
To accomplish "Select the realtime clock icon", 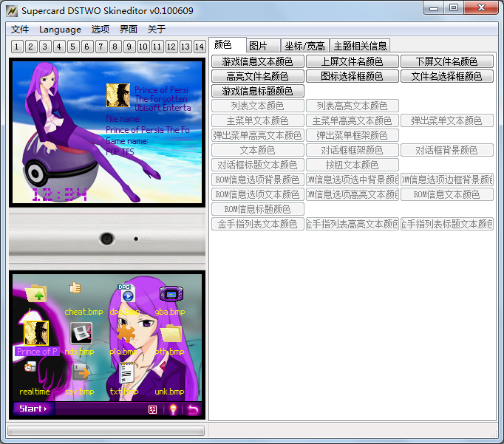I will point(30,367).
